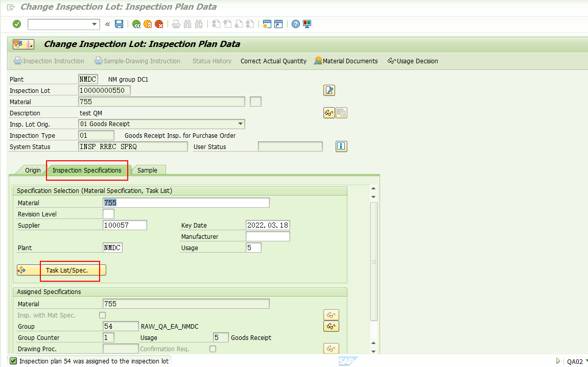Toggle the checkbox next to the Material field

pos(255,101)
